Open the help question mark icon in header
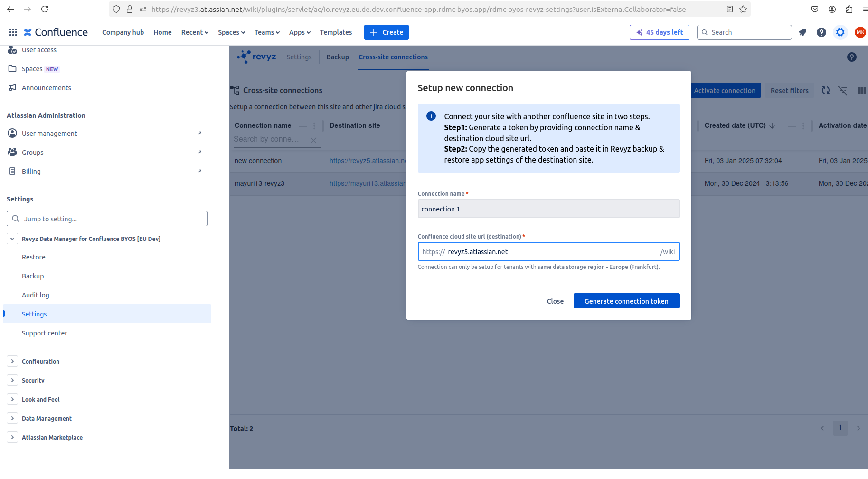The height and width of the screenshot is (479, 868). coord(821,32)
